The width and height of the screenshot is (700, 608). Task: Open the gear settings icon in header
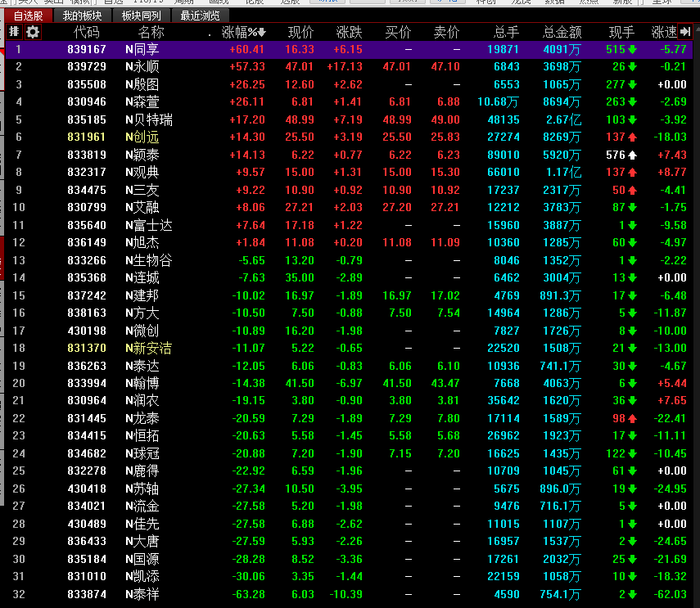tap(33, 32)
